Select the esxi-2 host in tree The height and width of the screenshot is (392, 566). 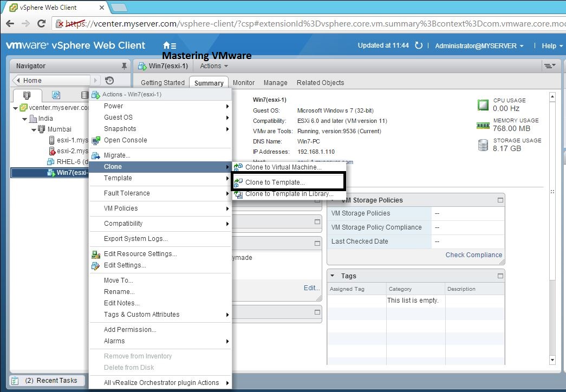pos(68,151)
